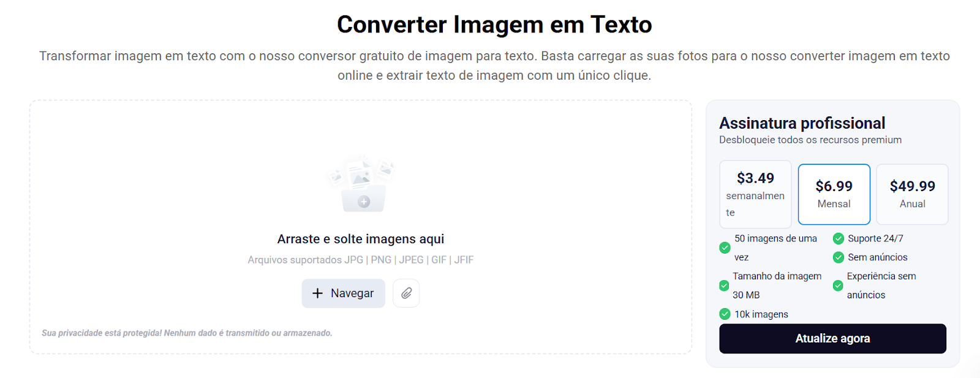Click the supported file formats text
The image size is (980, 378).
pos(361,260)
